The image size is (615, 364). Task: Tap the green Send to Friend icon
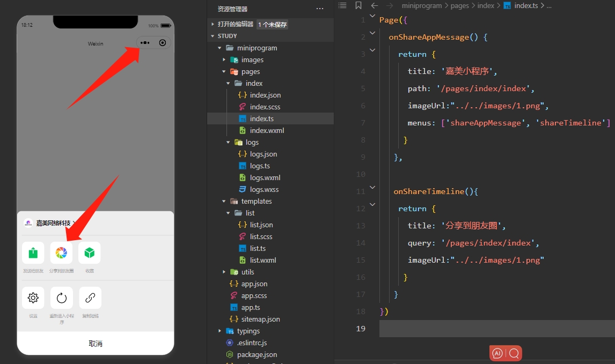33,252
